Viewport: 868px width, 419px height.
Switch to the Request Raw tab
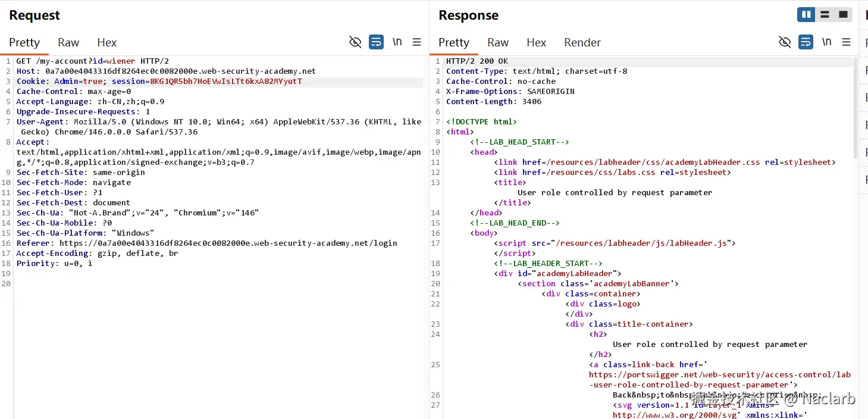(x=68, y=42)
